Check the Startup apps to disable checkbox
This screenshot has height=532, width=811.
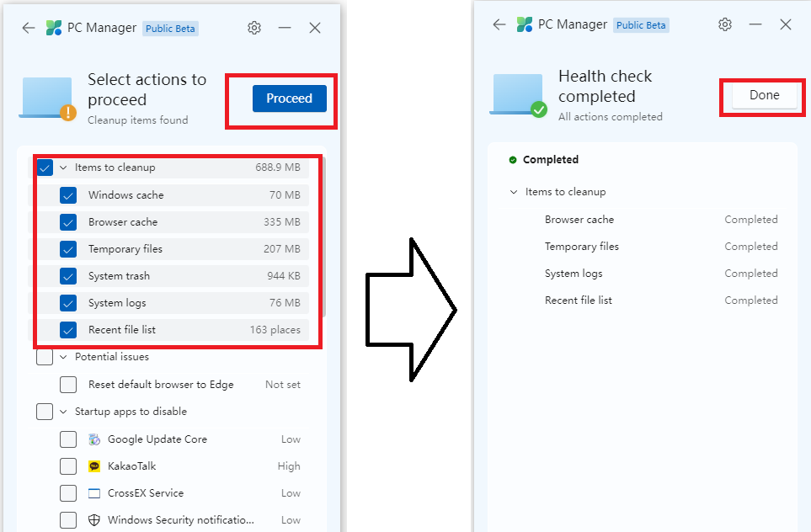[45, 412]
